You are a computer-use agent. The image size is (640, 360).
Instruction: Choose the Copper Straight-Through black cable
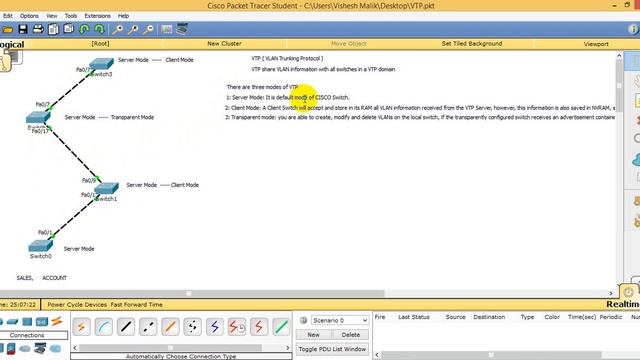126,327
